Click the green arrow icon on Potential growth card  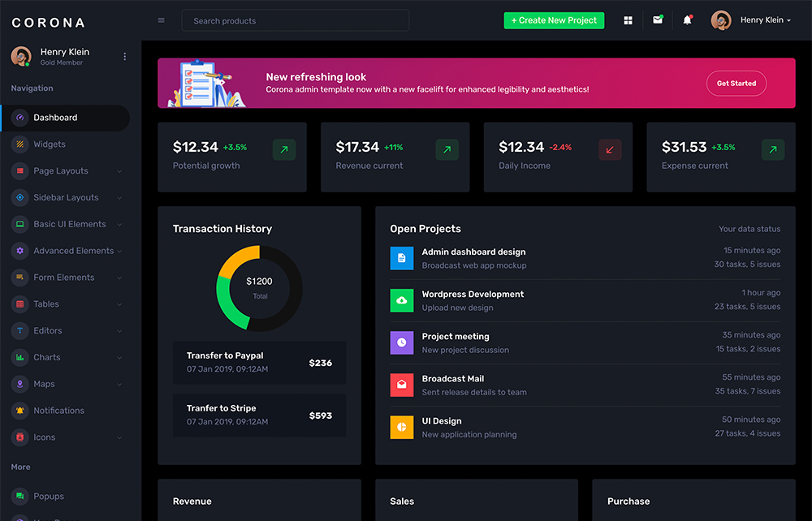[284, 149]
